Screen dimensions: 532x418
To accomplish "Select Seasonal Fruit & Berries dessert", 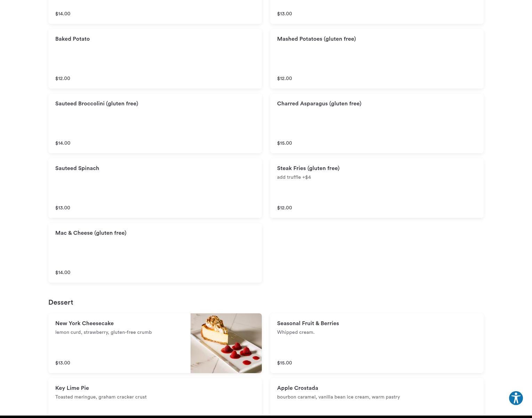I will point(377,343).
